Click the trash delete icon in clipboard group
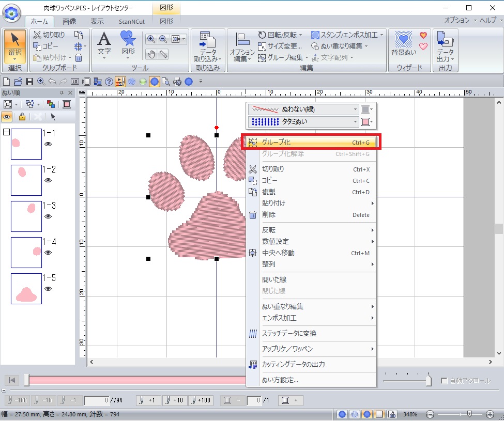Screen dimensions: 504x421 [x=79, y=58]
